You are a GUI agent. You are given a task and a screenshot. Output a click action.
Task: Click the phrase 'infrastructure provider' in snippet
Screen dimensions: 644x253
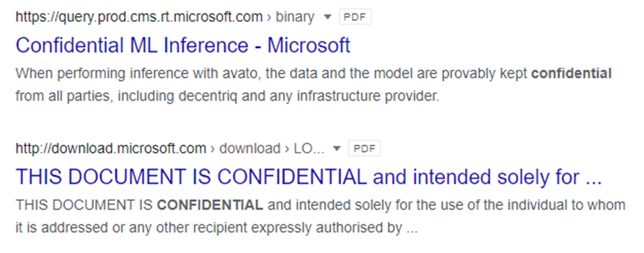(x=368, y=97)
